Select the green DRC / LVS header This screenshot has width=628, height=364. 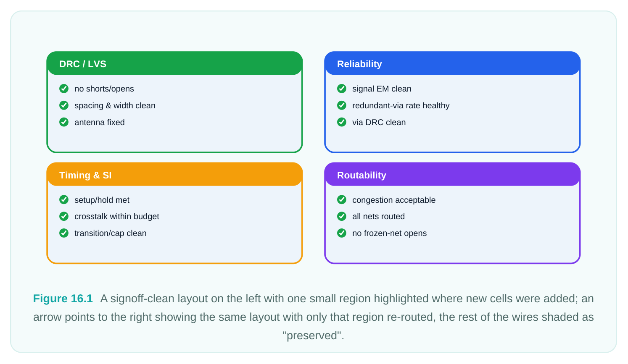tap(174, 63)
